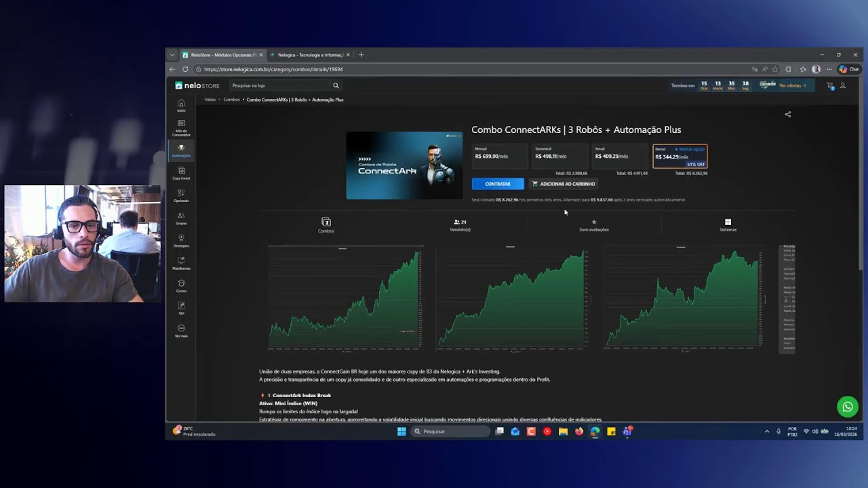Open the Sem avaliações ratings tab
This screenshot has height=488, width=868.
[594, 225]
